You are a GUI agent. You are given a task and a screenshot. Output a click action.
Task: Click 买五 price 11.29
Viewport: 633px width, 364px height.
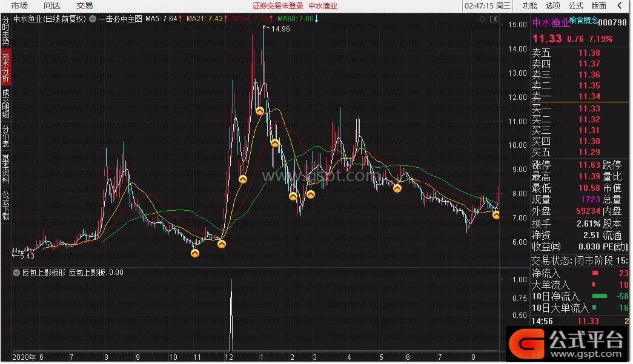click(589, 152)
